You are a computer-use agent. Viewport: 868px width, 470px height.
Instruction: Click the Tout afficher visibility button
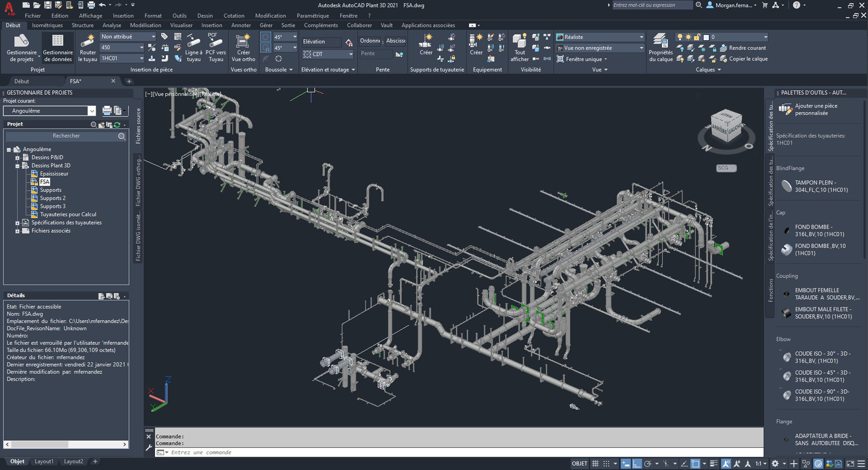tap(519, 48)
